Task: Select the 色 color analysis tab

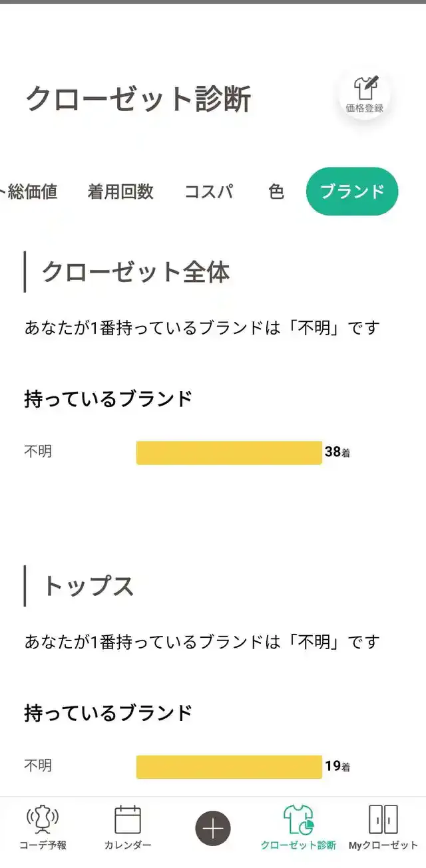Action: click(276, 192)
